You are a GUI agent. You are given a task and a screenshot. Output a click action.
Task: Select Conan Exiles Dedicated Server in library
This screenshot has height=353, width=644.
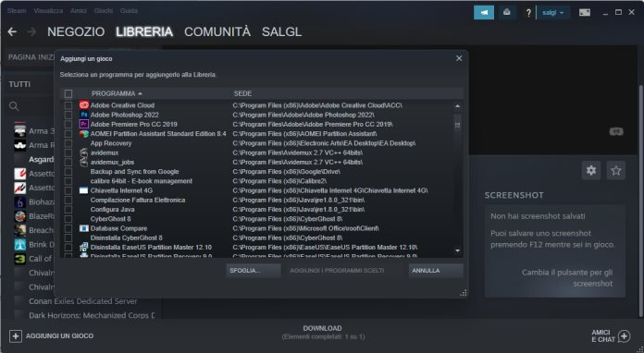click(83, 301)
